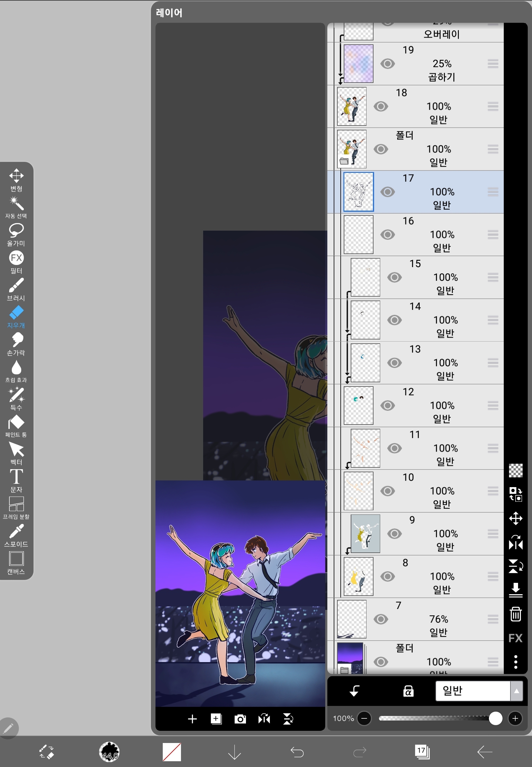
Task: Select the Text (문자) tool
Action: point(16,481)
